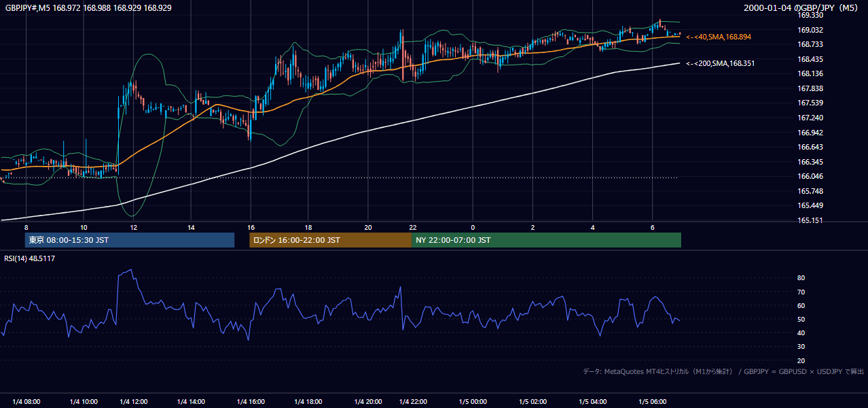The width and height of the screenshot is (868, 408).
Task: Click price axis value 168.733
Action: tap(810, 44)
